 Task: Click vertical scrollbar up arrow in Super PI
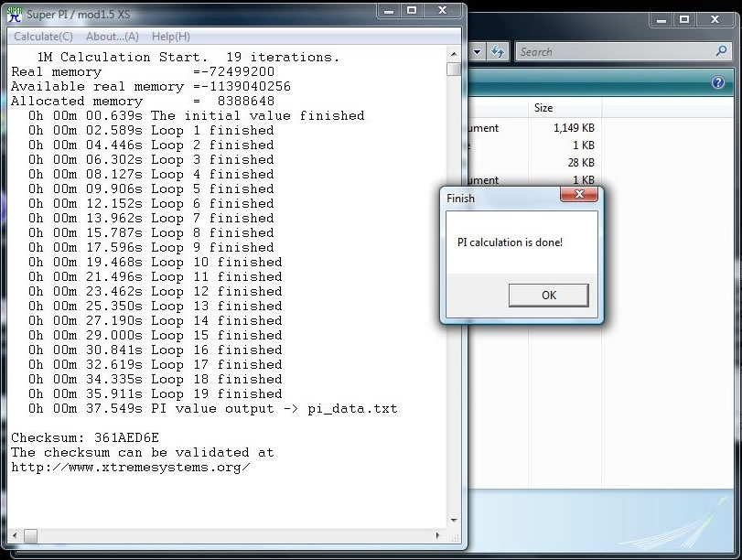point(454,54)
